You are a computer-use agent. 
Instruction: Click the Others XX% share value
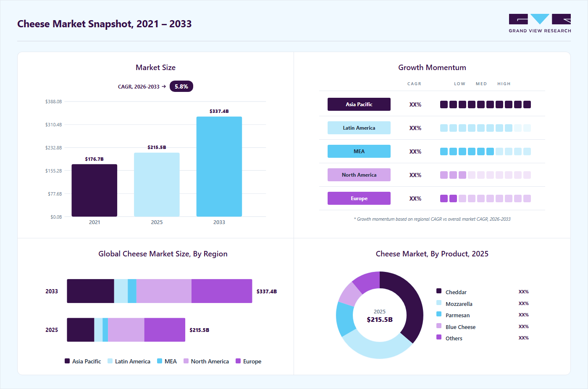tap(523, 338)
